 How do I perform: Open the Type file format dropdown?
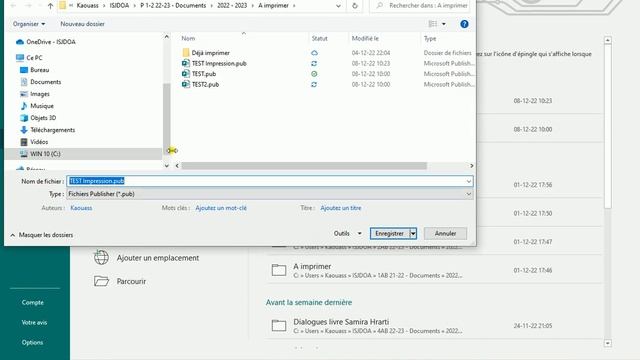tap(270, 194)
